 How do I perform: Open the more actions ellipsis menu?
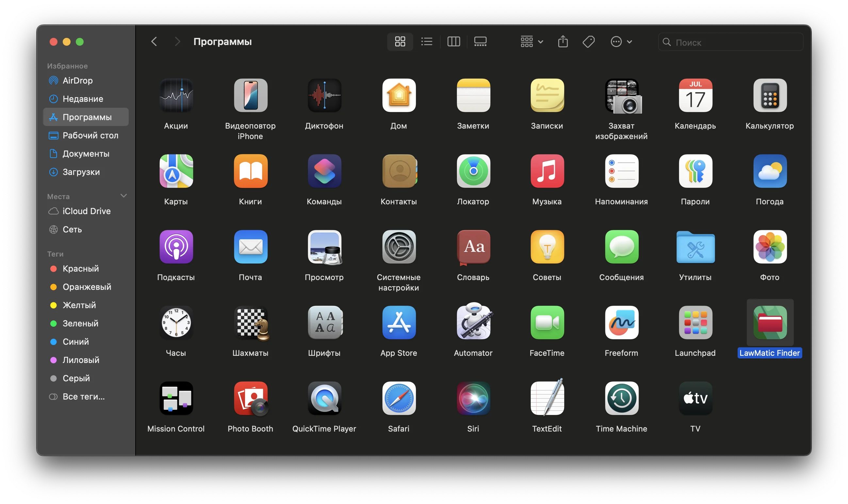click(x=621, y=42)
